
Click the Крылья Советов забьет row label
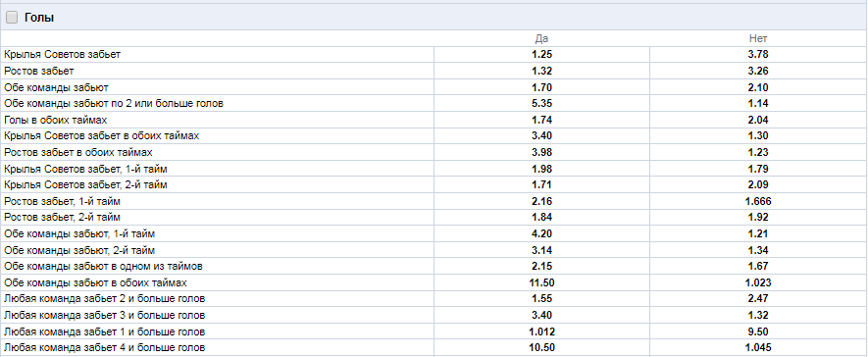[62, 54]
